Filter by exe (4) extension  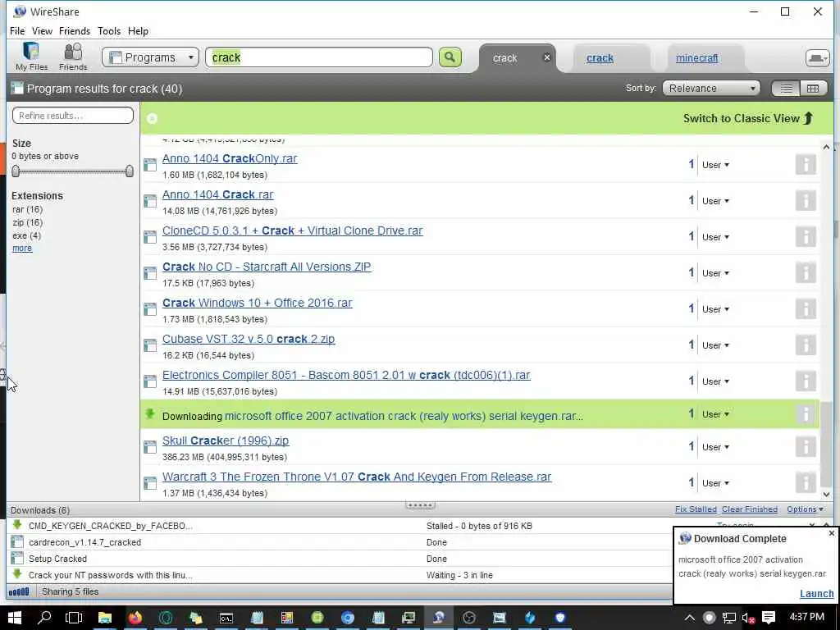click(27, 235)
